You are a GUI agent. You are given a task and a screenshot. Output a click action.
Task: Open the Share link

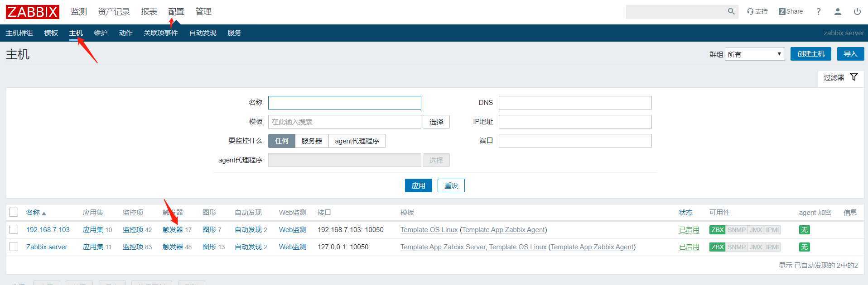pyautogui.click(x=791, y=11)
